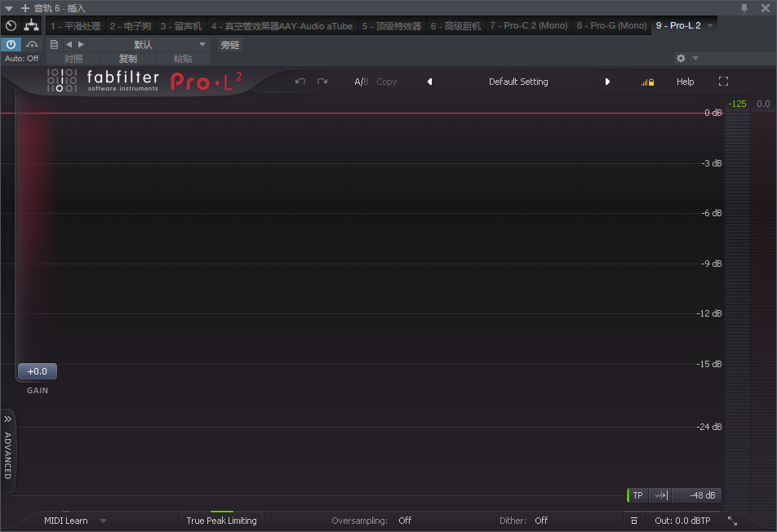777x532 pixels.
Task: Enter full screen mode
Action: (x=723, y=82)
